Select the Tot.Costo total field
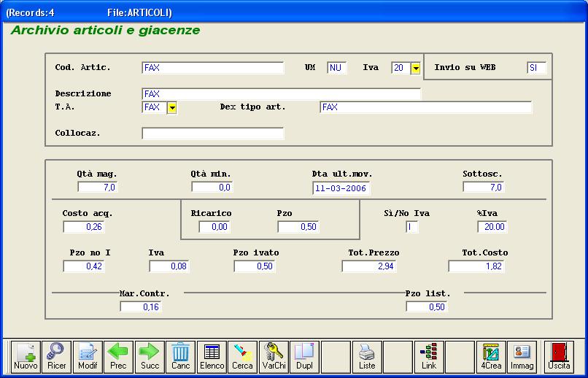Screen dimensions: 588x378 (476, 266)
